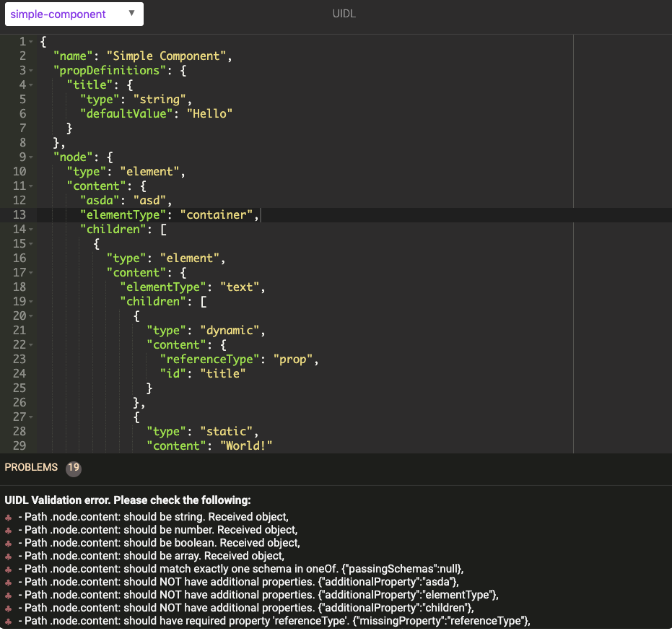672x631 pixels.
Task: Click the problems count badge 19
Action: pos(74,468)
